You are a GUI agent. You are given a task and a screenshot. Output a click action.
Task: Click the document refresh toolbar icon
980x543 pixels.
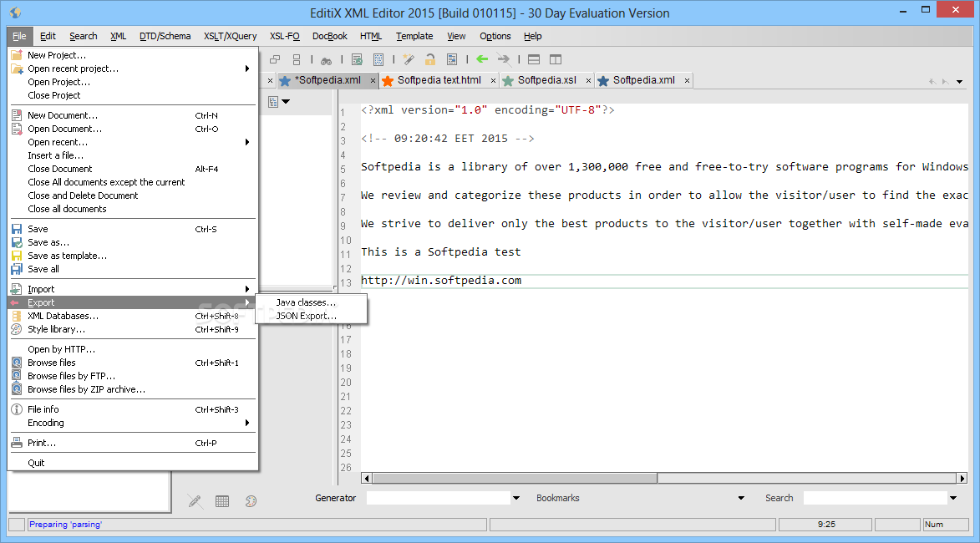coord(357,60)
